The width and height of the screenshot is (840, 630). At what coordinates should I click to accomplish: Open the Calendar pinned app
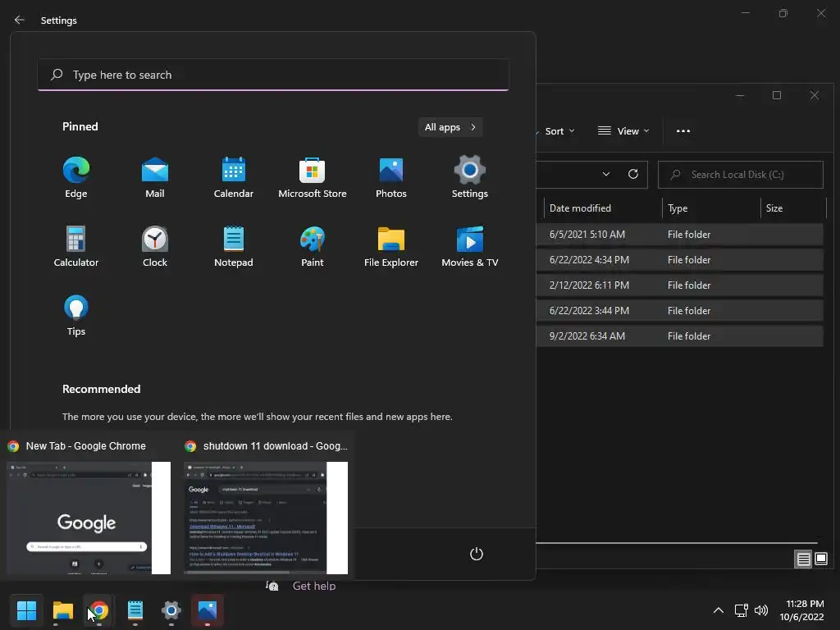(x=234, y=178)
